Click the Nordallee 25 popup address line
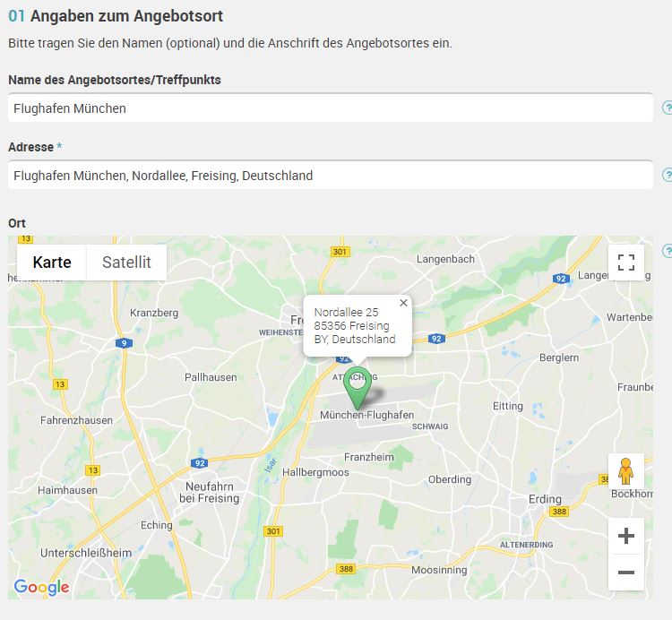This screenshot has height=620, width=672. click(x=346, y=313)
